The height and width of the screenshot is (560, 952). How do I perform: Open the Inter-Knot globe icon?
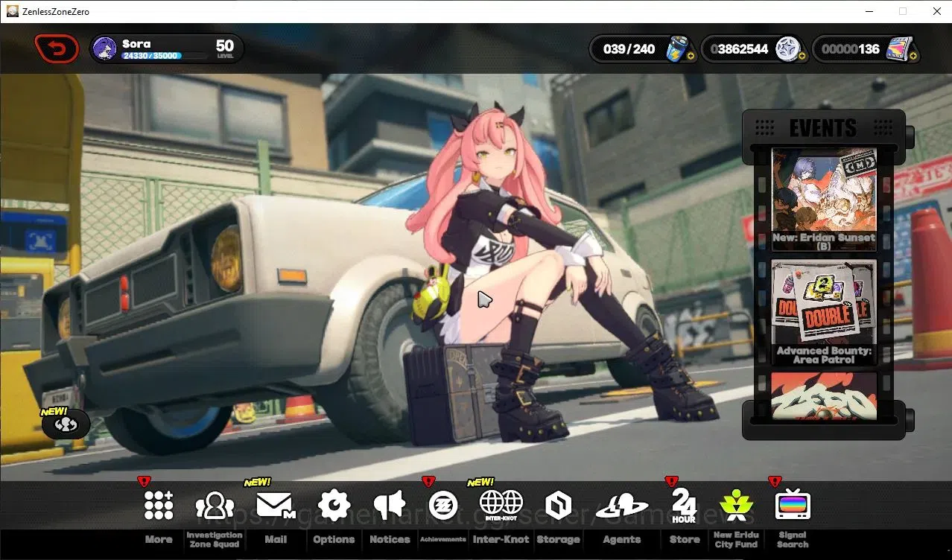click(x=501, y=506)
